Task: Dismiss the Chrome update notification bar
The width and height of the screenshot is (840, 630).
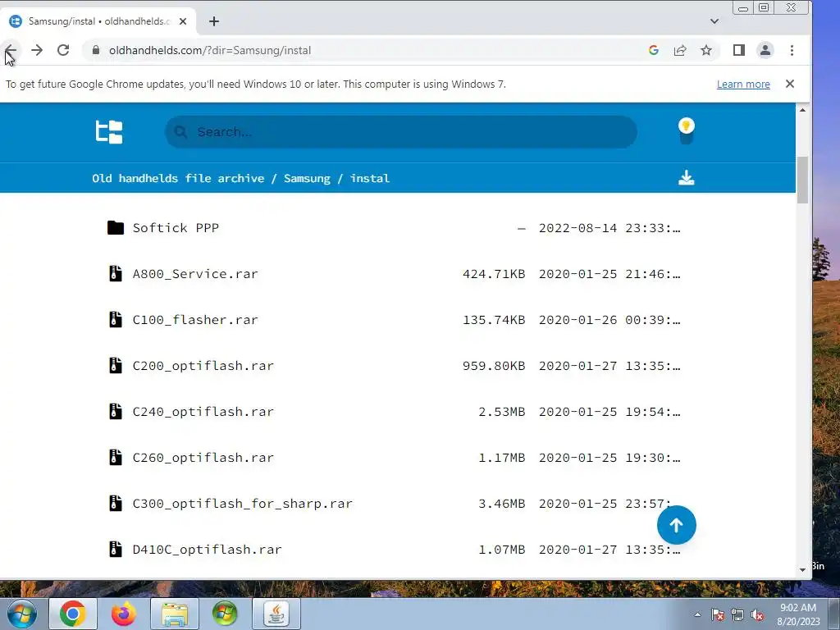Action: [x=790, y=84]
